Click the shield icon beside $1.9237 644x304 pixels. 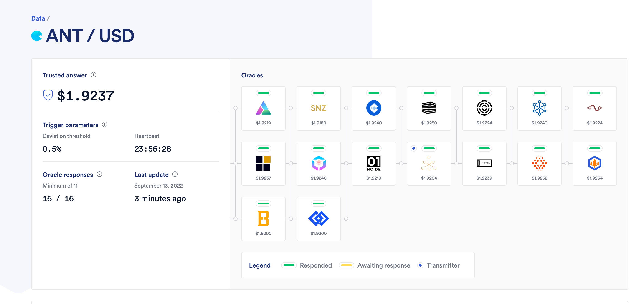(x=48, y=95)
